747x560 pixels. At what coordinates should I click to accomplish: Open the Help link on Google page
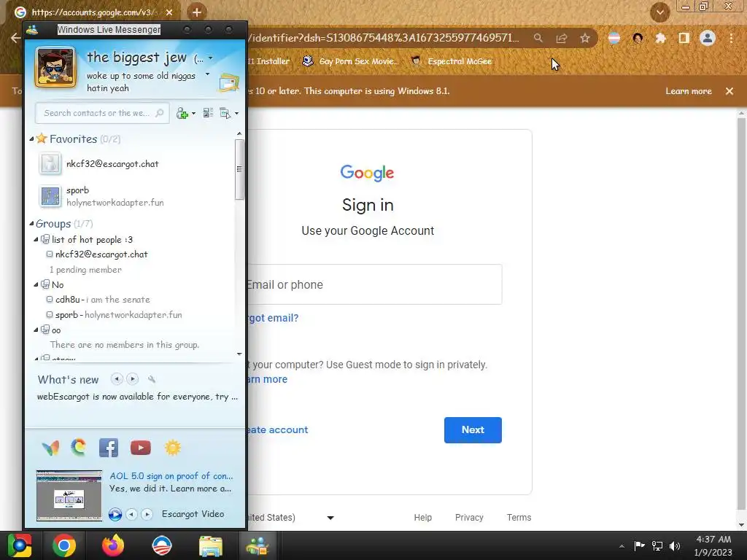[422, 517]
